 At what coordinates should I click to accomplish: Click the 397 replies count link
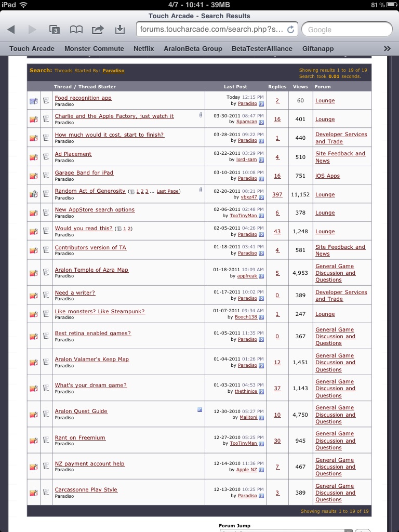point(277,194)
